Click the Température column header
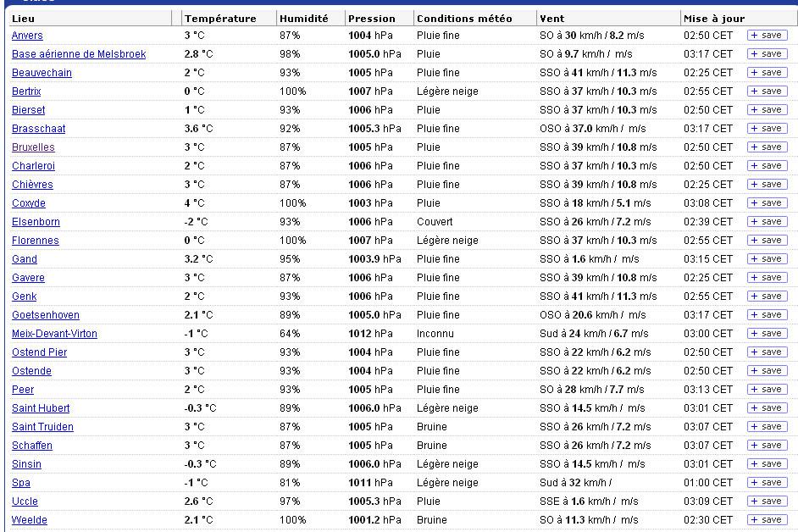Viewport: 798px width, 532px height. click(x=220, y=19)
